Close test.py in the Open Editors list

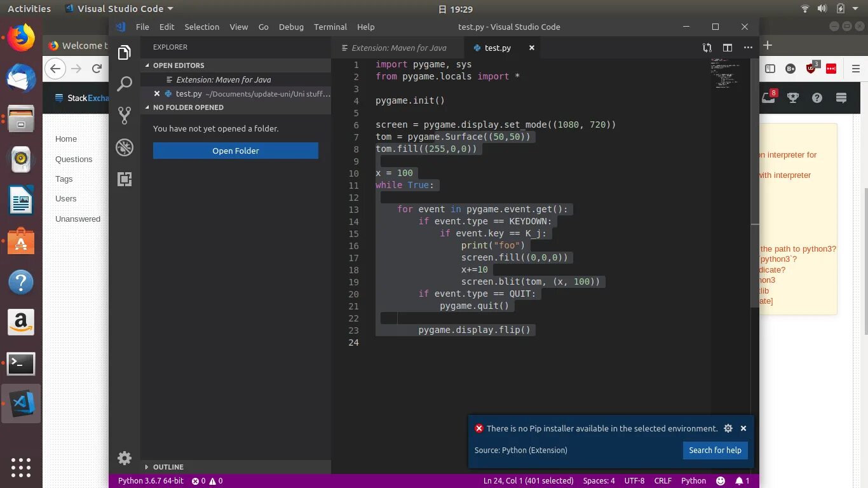157,93
